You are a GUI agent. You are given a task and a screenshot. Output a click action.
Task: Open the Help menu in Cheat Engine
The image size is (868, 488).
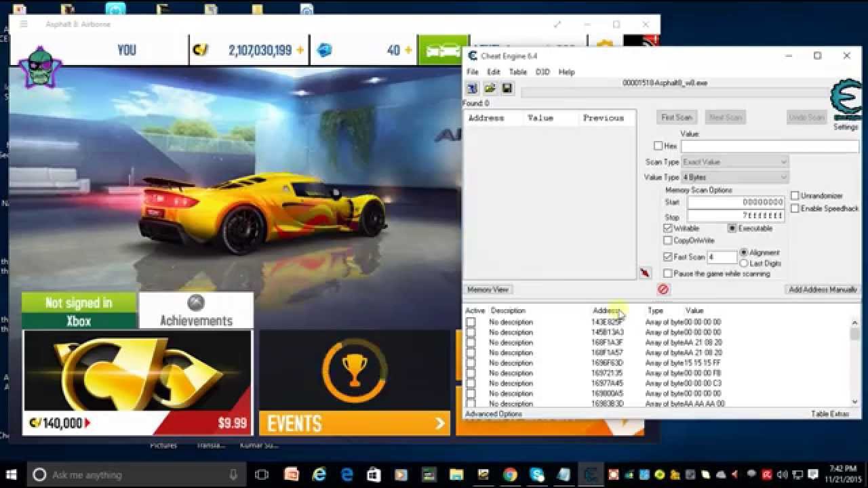pos(566,72)
